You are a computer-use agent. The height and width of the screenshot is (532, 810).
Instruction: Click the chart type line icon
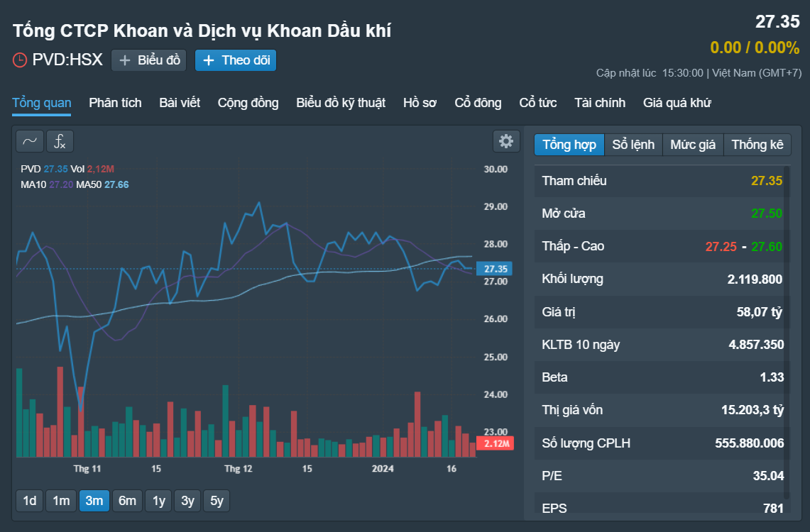tap(30, 141)
